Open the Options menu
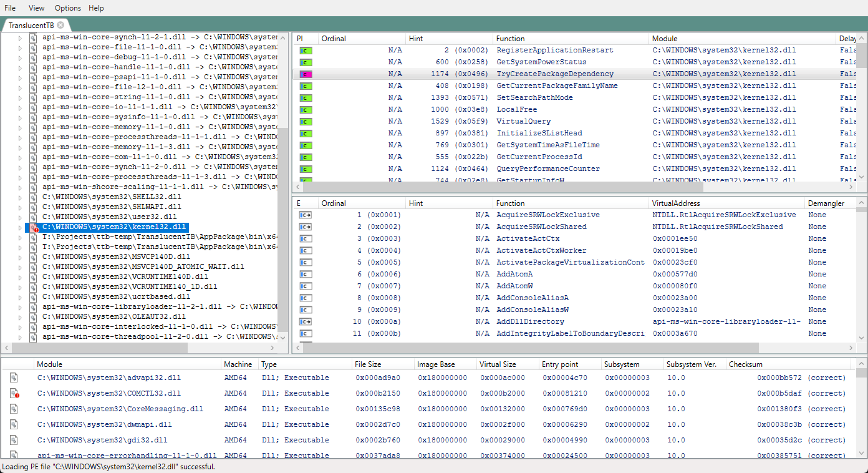The height and width of the screenshot is (473, 868). [x=67, y=7]
